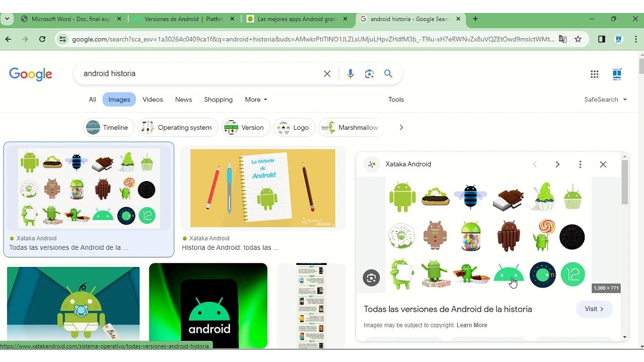This screenshot has height=362, width=644.
Task: Open Shopping results
Action: (218, 100)
